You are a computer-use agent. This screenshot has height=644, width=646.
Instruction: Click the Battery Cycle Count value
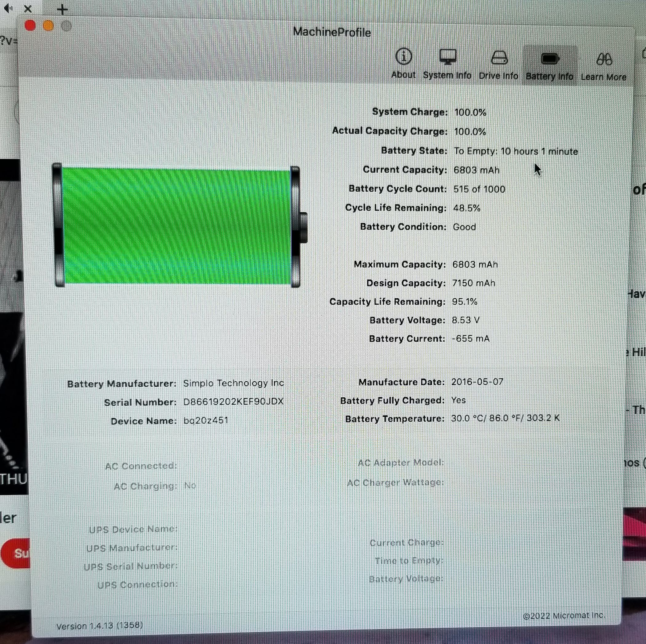click(479, 189)
